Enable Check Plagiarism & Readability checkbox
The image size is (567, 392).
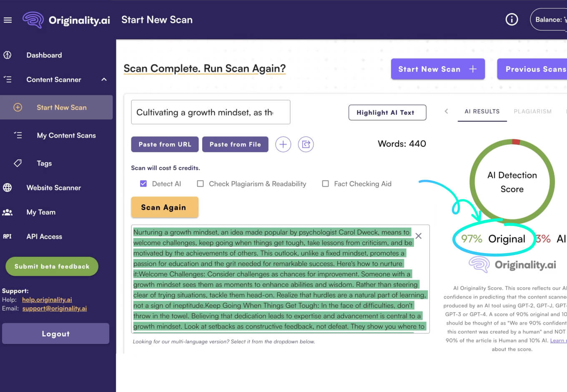tap(201, 183)
